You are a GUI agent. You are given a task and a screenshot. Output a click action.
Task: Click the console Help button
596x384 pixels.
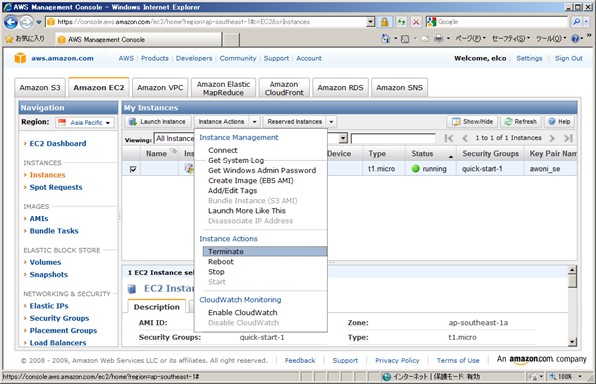pos(559,122)
